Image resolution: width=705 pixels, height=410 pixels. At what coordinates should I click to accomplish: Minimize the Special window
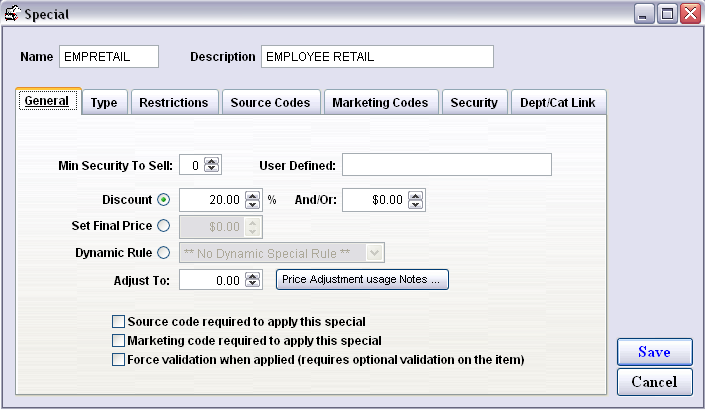644,13
